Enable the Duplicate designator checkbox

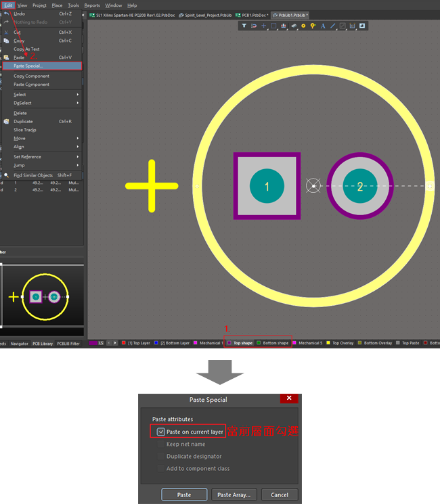coord(160,457)
